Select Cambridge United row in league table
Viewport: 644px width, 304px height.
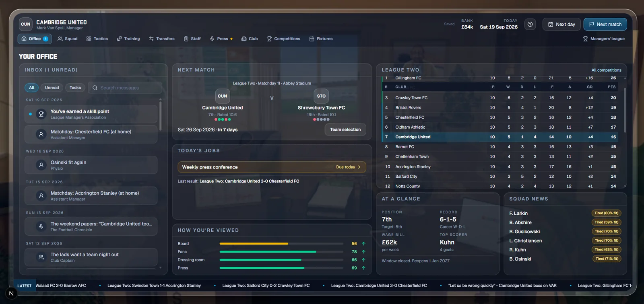[500, 137]
